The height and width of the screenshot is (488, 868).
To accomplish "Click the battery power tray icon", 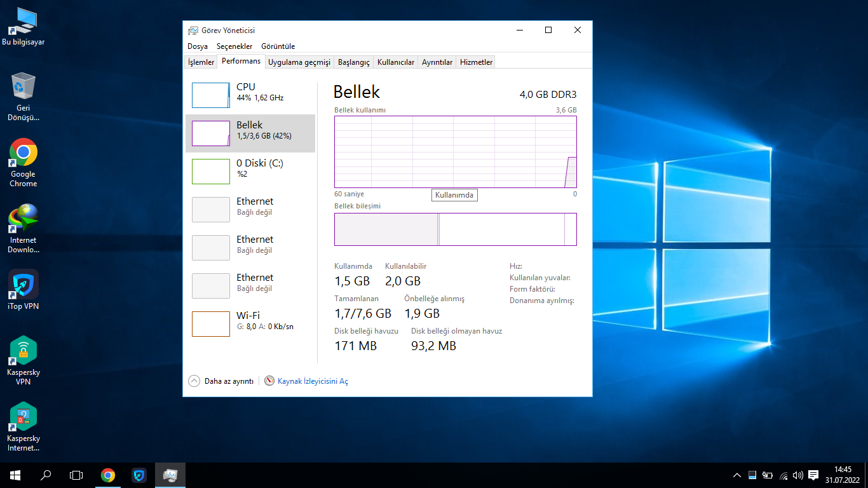I will [x=768, y=475].
